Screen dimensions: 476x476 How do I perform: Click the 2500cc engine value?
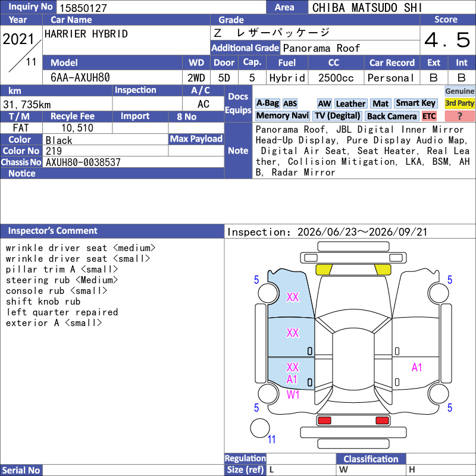point(336,78)
